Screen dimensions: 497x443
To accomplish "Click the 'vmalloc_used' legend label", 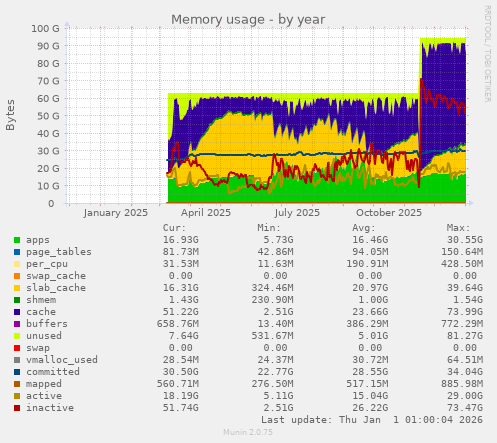I will [62, 360].
